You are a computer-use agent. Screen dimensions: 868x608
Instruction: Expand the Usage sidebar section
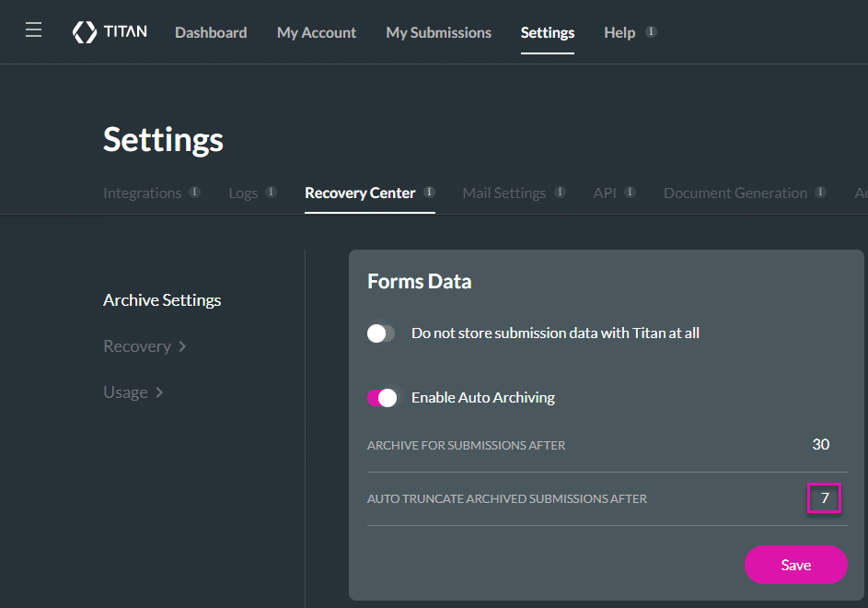click(x=133, y=392)
